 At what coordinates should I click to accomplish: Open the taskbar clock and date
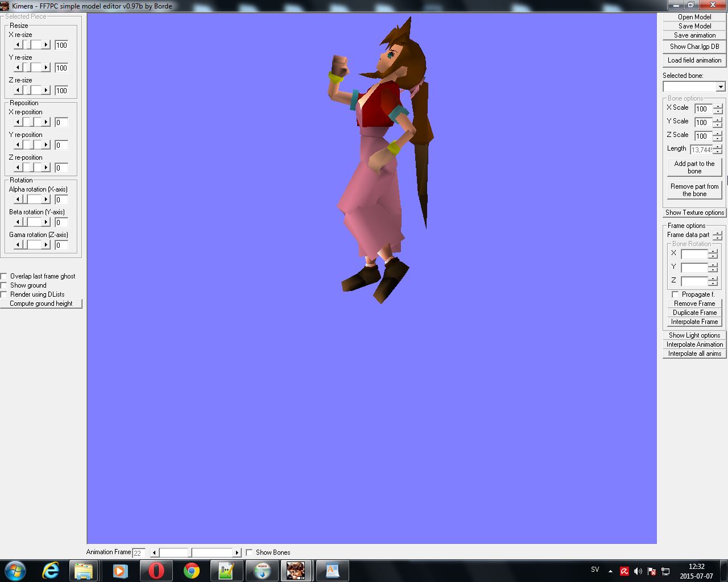(x=696, y=571)
